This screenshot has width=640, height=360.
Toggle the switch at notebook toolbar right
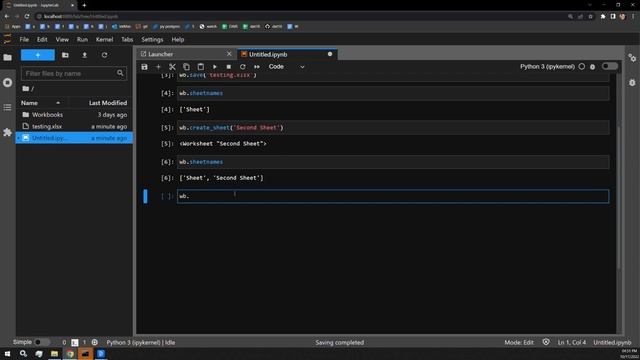[x=610, y=66]
